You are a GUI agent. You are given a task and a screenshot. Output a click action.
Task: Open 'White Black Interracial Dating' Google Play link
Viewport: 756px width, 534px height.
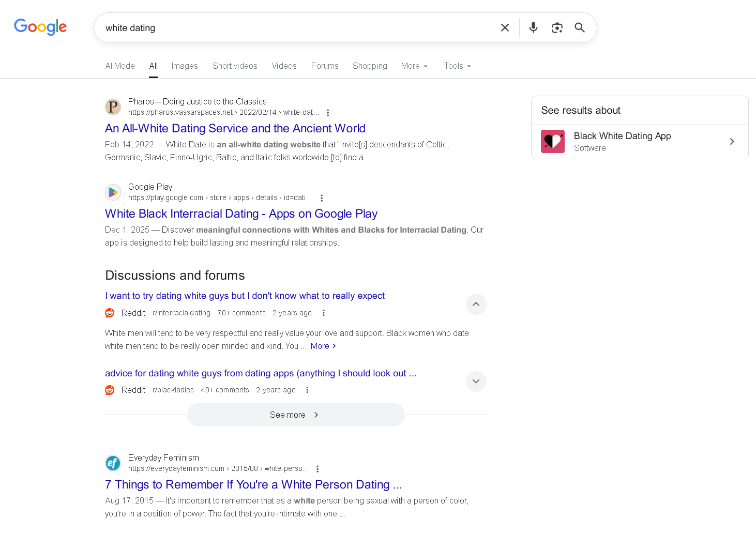pos(241,214)
